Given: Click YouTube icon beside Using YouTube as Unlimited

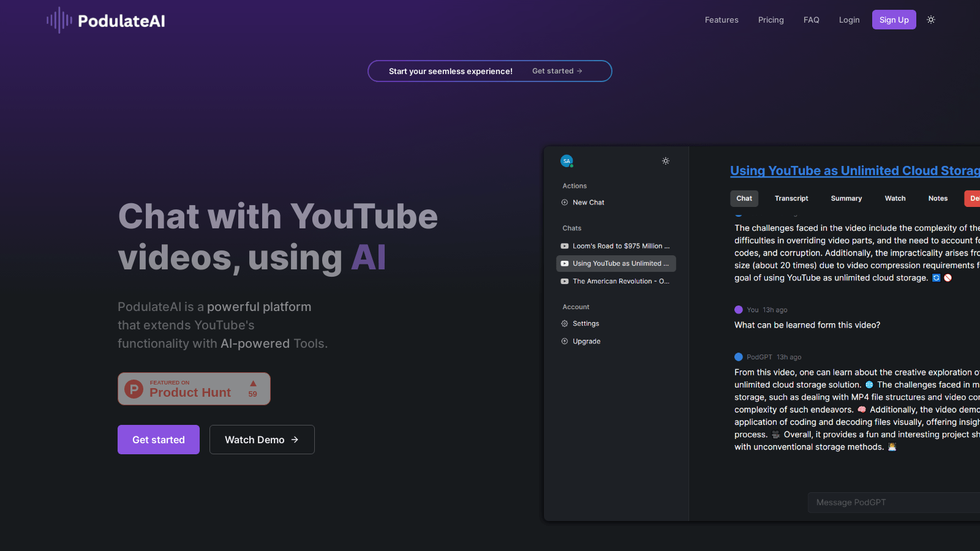Looking at the screenshot, I should (565, 264).
